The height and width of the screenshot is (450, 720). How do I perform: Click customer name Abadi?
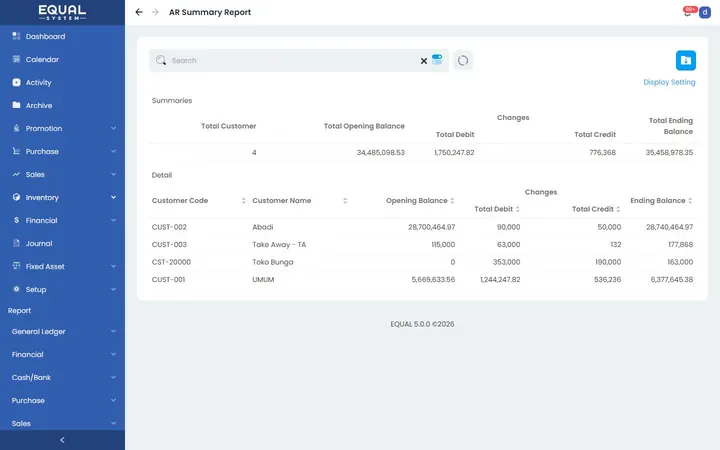(x=263, y=227)
